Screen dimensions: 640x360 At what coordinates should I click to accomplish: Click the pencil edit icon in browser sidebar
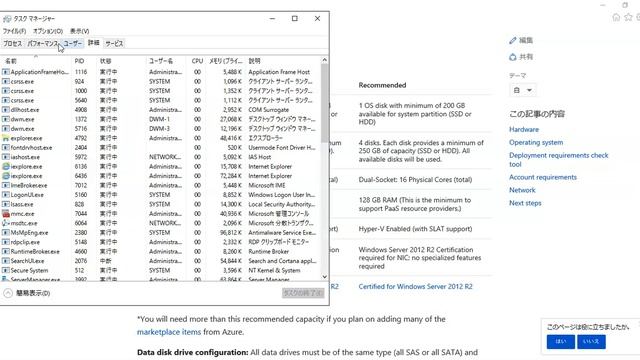click(513, 40)
